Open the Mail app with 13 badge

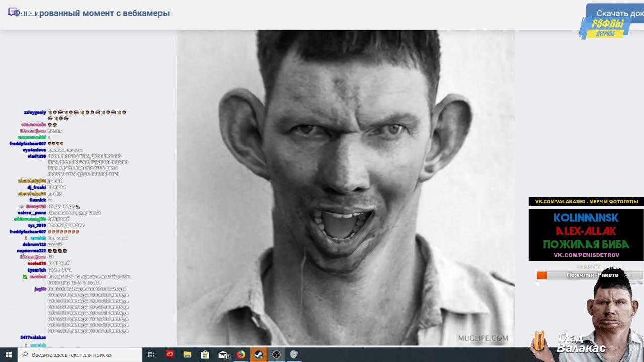(x=223, y=354)
